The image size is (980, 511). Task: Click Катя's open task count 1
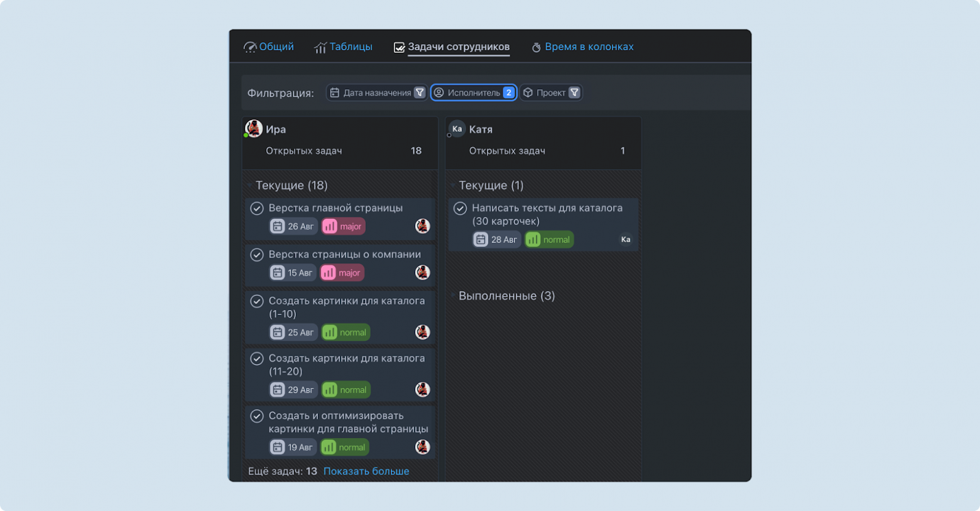623,151
